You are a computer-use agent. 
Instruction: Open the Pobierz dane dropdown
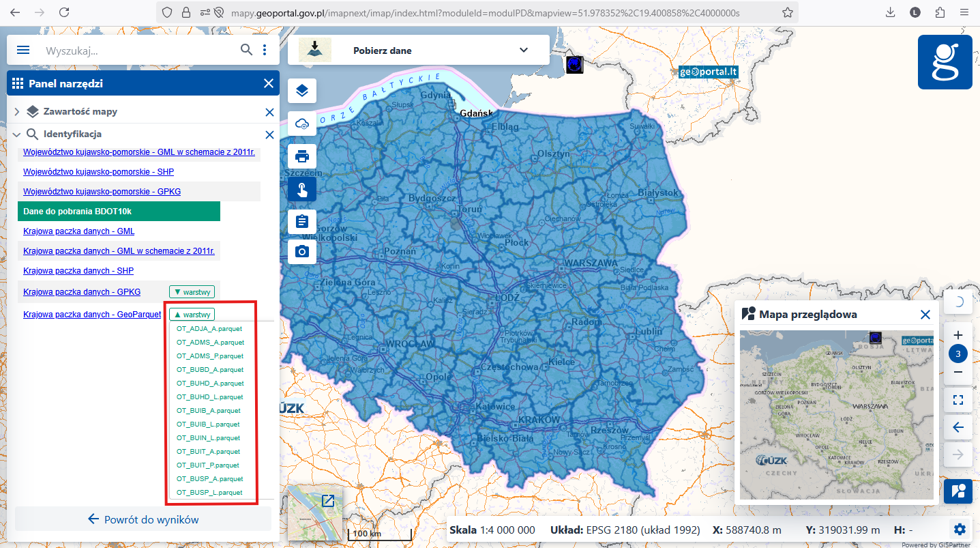pos(523,50)
